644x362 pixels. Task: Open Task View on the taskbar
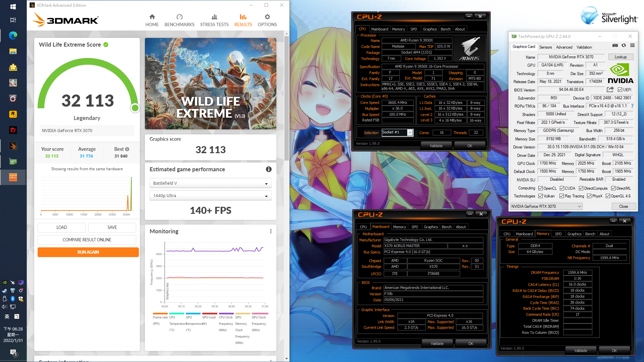coord(13,20)
